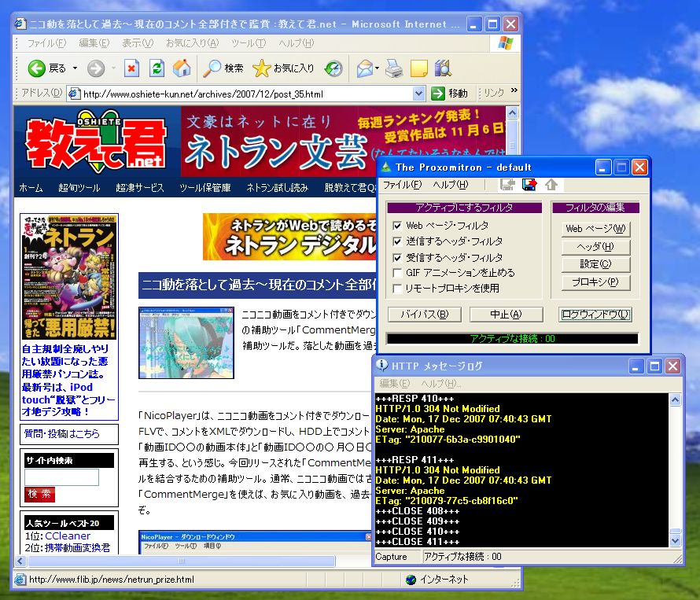This screenshot has width=700, height=600.
Task: Click the Research books icon in IE toolbar
Action: pos(444,68)
